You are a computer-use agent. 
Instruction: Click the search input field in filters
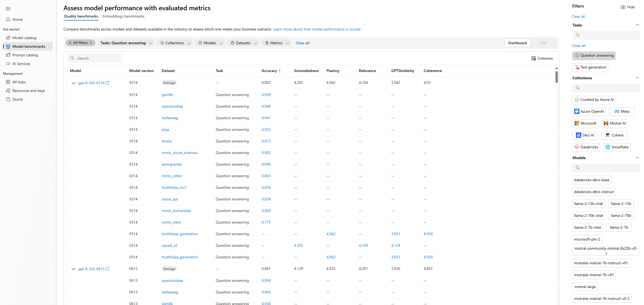click(x=606, y=35)
